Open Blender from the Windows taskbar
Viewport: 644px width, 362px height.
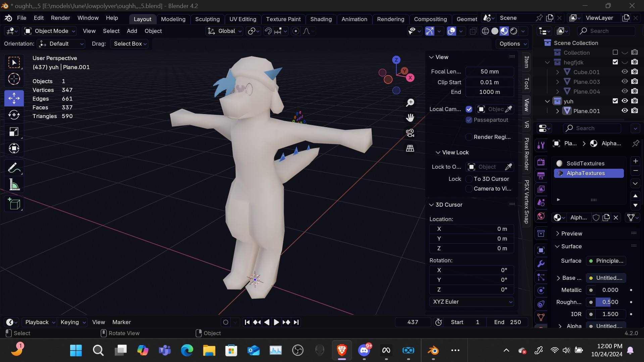(433, 351)
